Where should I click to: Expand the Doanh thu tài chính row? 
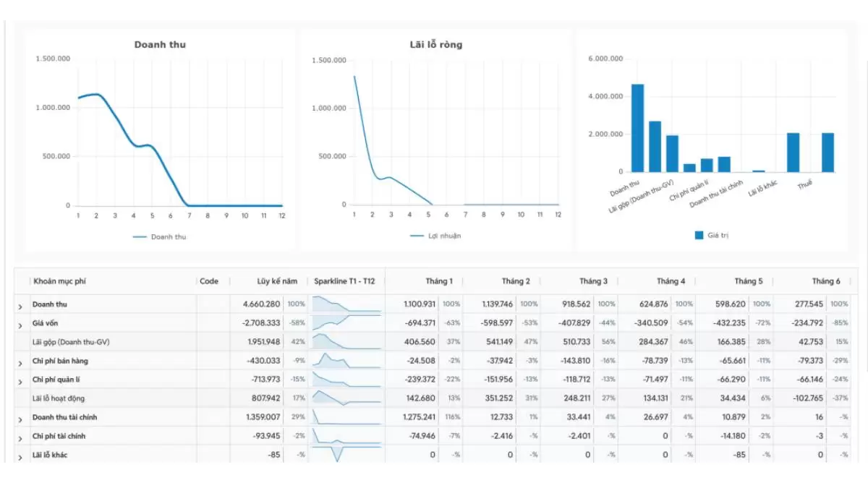pos(20,419)
